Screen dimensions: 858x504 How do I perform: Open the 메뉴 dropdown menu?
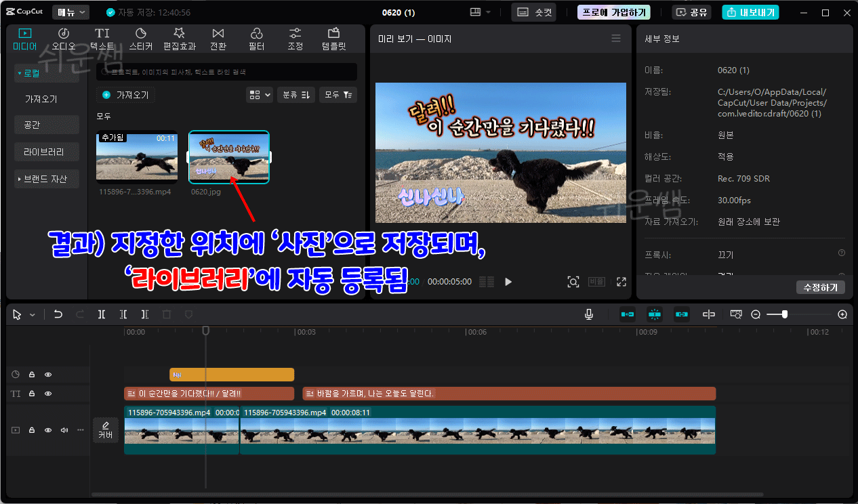(x=70, y=12)
